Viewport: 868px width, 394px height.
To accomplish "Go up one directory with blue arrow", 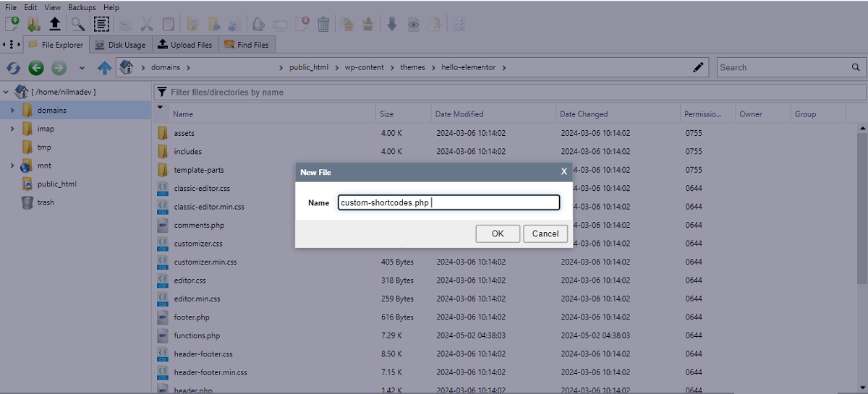I will (x=105, y=68).
